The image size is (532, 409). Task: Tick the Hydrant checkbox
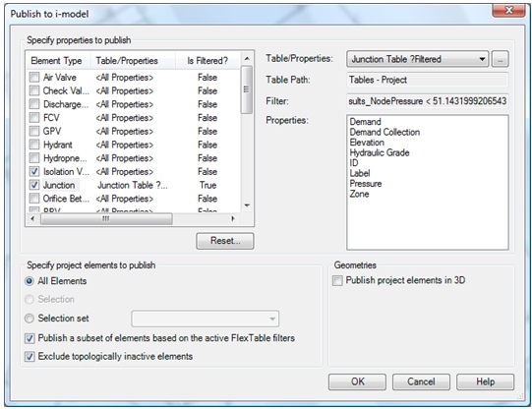click(34, 145)
